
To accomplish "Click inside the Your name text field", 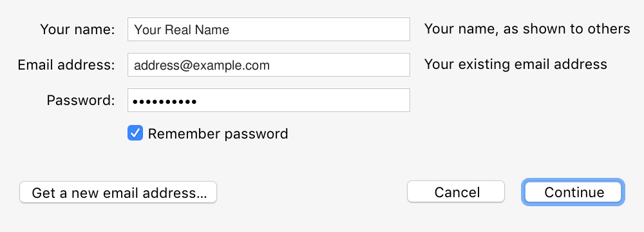I will [269, 29].
